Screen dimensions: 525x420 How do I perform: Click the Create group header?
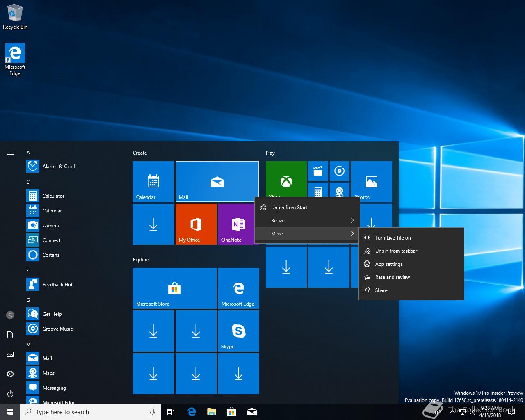pos(140,153)
